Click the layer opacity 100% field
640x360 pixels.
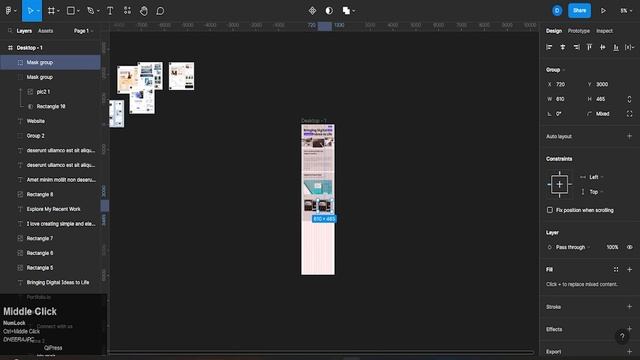(612, 247)
